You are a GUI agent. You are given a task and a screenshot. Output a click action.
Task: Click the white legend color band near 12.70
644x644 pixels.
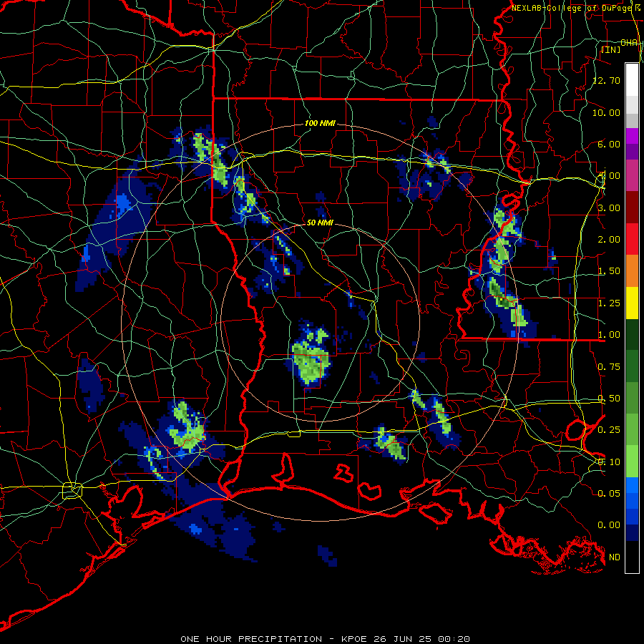pos(632,80)
